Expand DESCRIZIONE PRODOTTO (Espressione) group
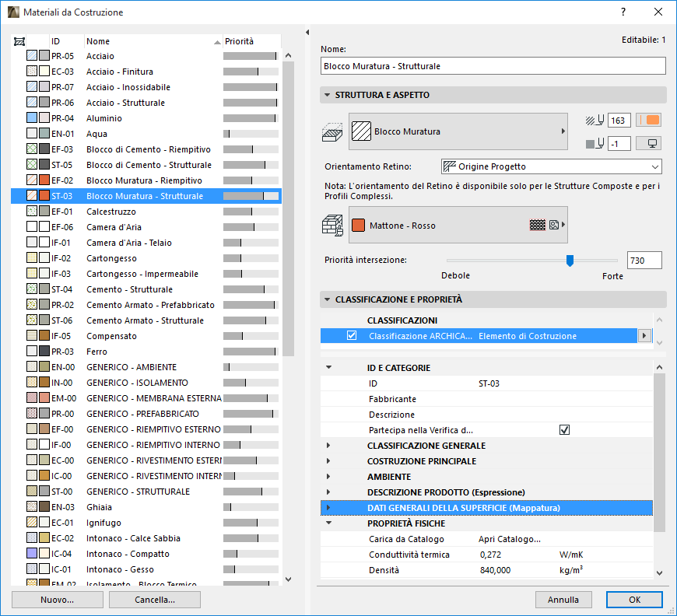 pos(328,492)
